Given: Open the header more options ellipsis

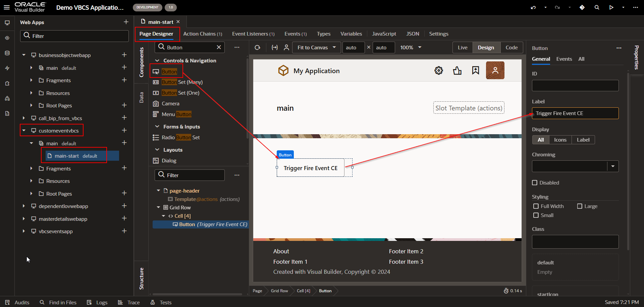Looking at the screenshot, I should [x=635, y=7].
